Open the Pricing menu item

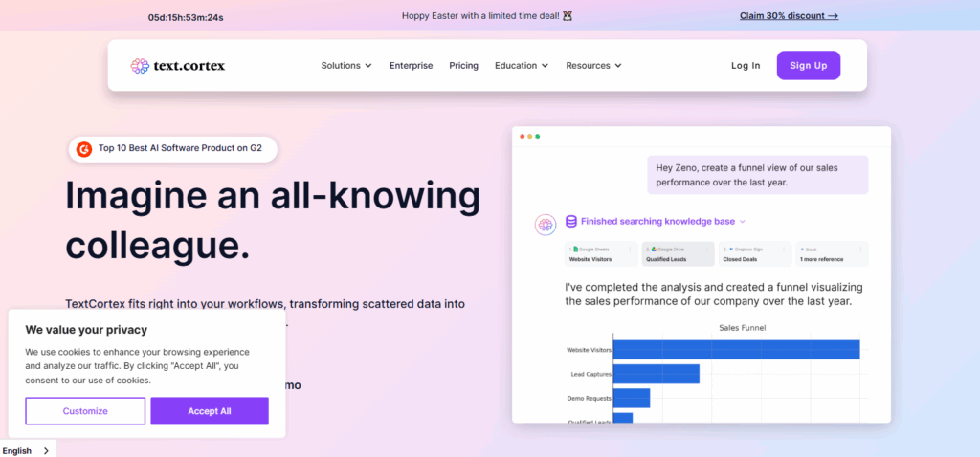(x=463, y=66)
